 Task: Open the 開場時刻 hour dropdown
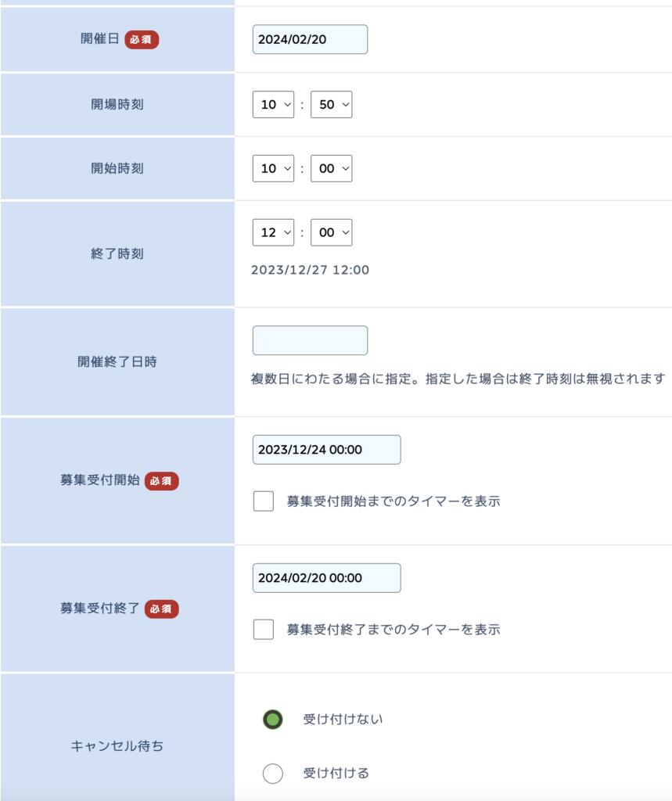[273, 105]
